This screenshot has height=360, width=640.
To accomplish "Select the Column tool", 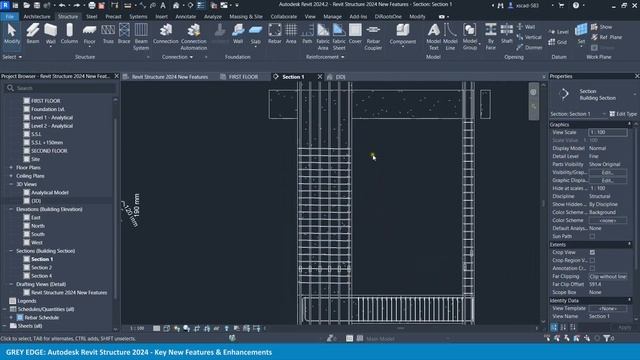I will pyautogui.click(x=69, y=34).
